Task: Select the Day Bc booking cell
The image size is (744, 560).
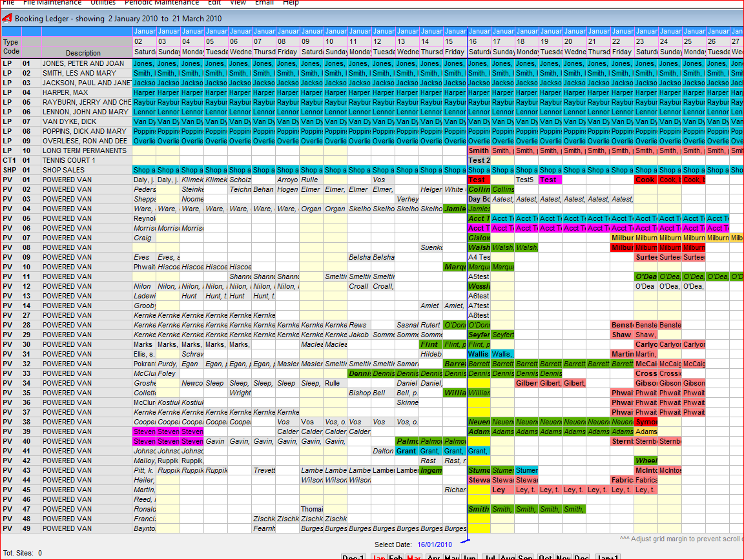Action: (479, 199)
